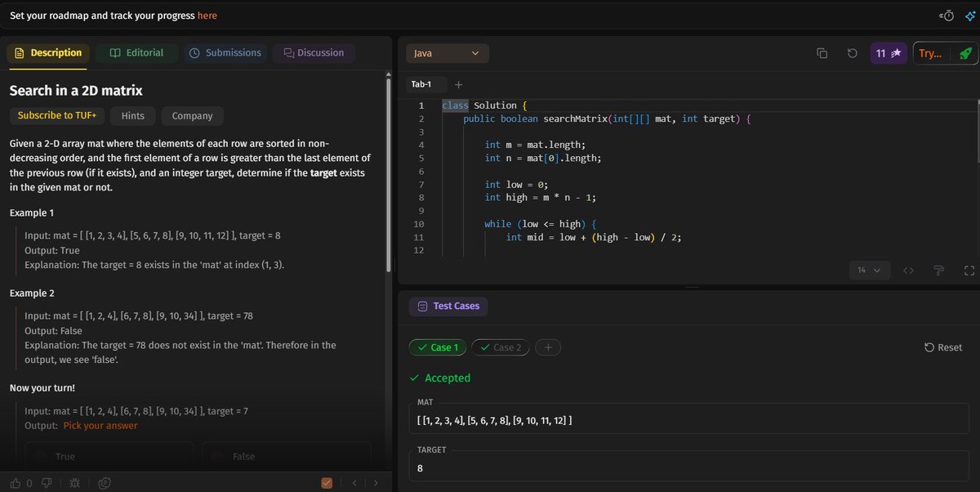
Task: Choose False as your answer
Action: pyautogui.click(x=287, y=457)
